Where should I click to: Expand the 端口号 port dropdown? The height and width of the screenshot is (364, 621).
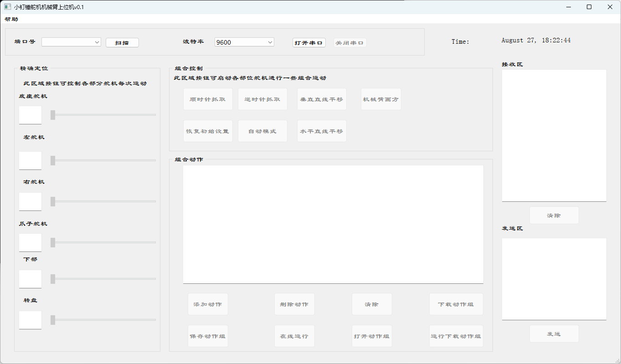point(71,42)
